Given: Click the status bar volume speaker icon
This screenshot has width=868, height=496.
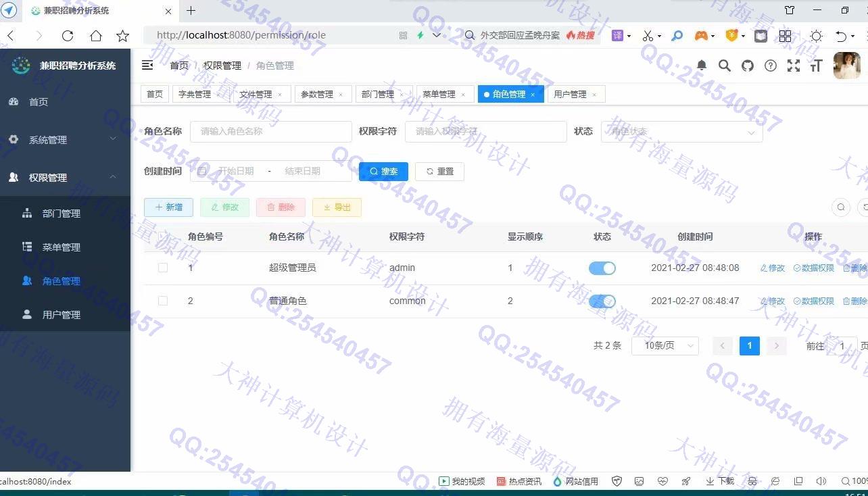Looking at the screenshot, I should pos(821,481).
